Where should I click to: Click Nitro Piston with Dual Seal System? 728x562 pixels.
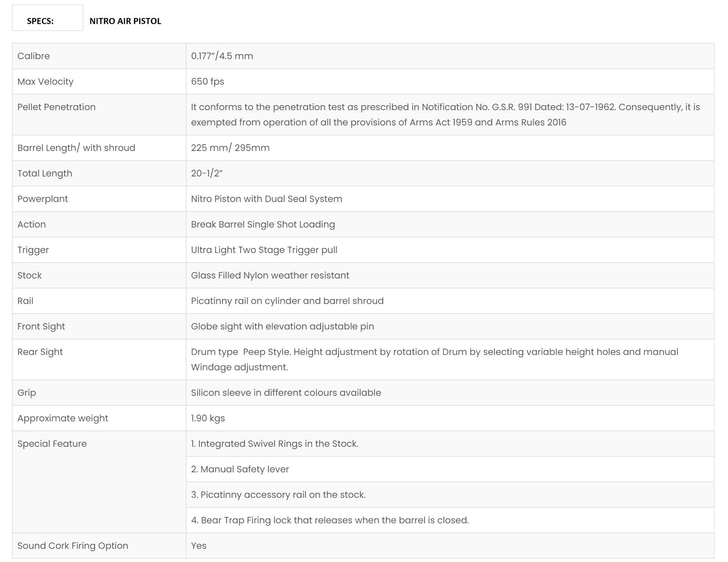267,199
